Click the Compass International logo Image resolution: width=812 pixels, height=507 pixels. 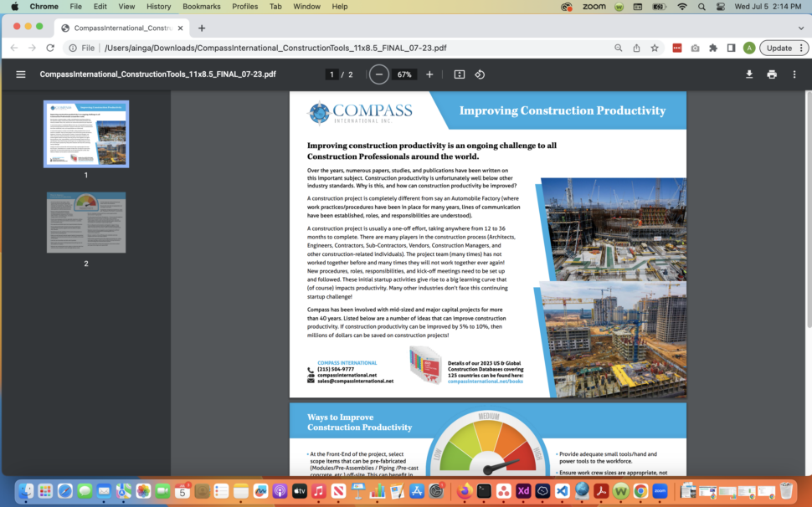click(360, 112)
